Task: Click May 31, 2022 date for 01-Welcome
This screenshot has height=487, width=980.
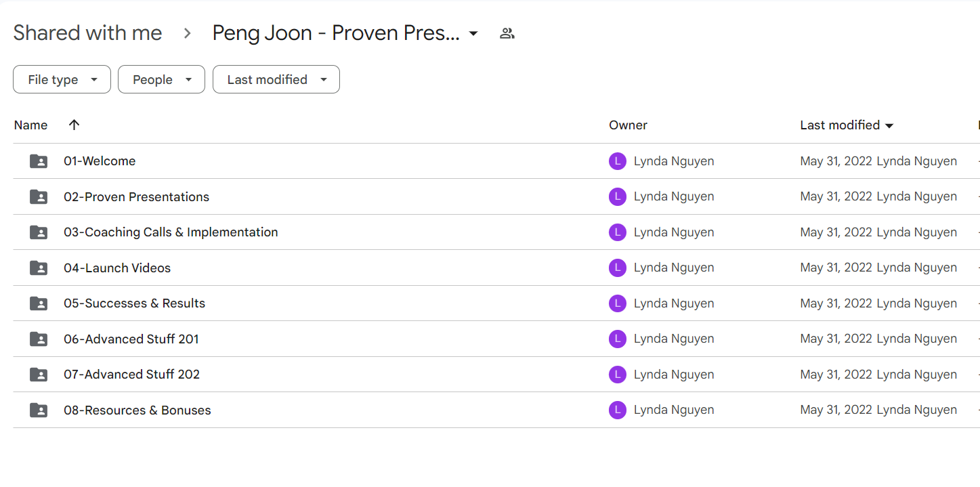Action: pyautogui.click(x=836, y=161)
